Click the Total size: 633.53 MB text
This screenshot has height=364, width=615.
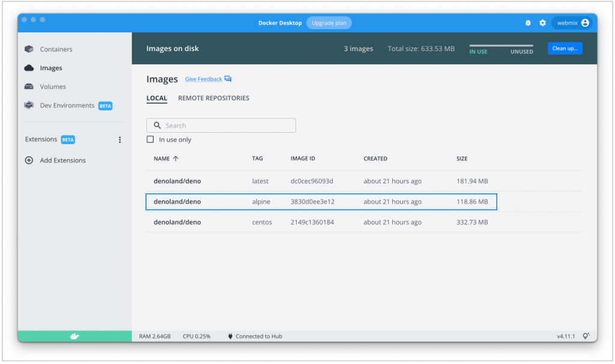click(421, 49)
